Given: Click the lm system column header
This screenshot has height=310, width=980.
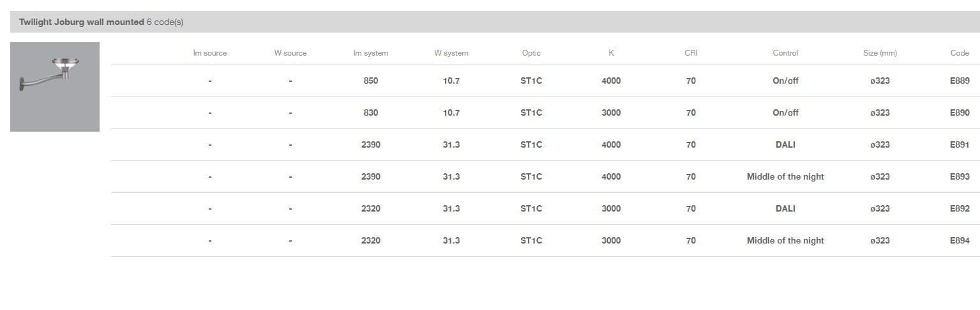Looking at the screenshot, I should (x=370, y=53).
